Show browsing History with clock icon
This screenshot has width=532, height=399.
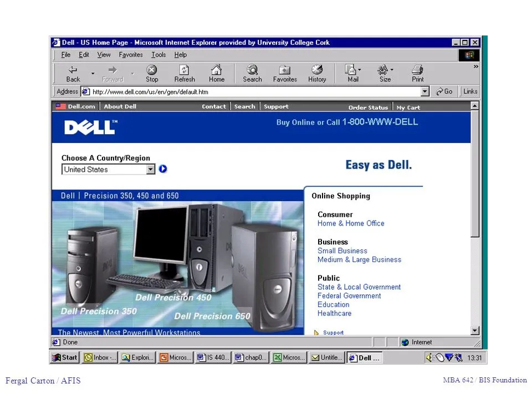tap(317, 70)
